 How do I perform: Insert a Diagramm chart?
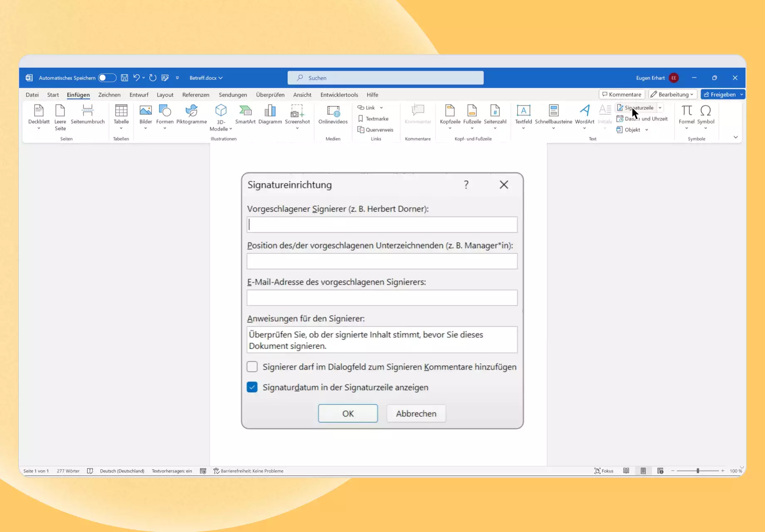point(270,114)
